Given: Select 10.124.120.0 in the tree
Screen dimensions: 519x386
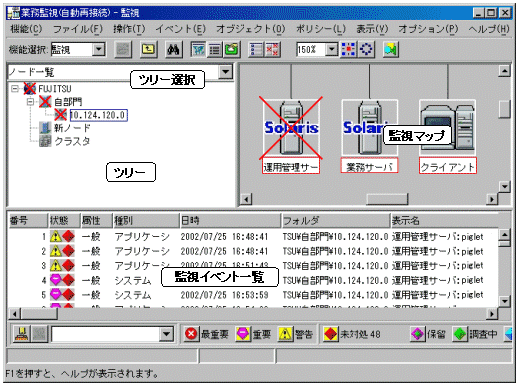Looking at the screenshot, I should pos(98,115).
